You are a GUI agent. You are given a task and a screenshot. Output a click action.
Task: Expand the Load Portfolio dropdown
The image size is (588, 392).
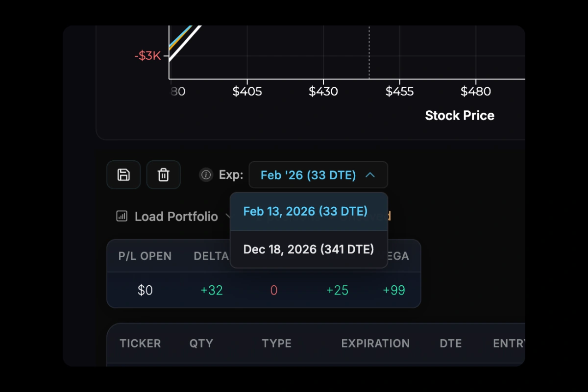(x=229, y=217)
